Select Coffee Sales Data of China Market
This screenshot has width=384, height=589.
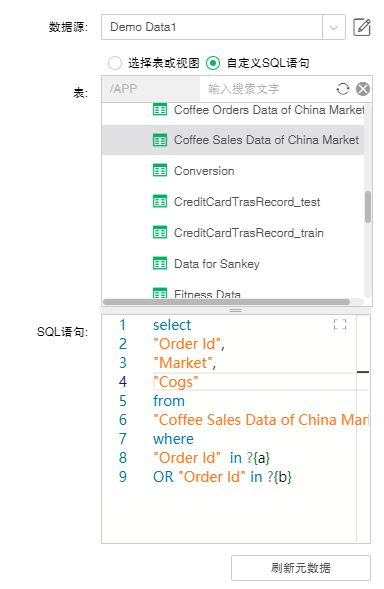(x=233, y=140)
